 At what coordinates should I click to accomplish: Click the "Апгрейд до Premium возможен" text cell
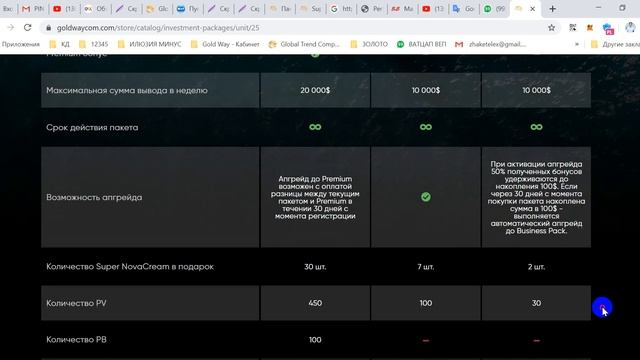coord(315,197)
